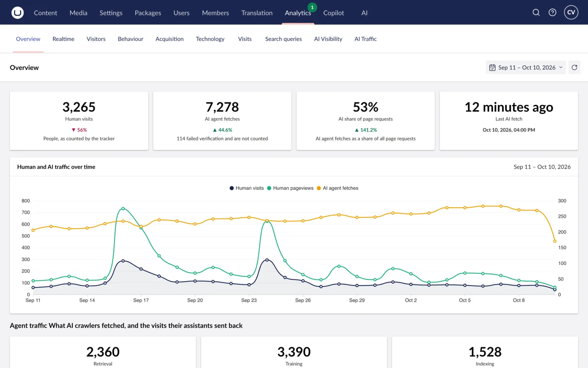Click the 7,278 AI agent fetches value

[222, 107]
